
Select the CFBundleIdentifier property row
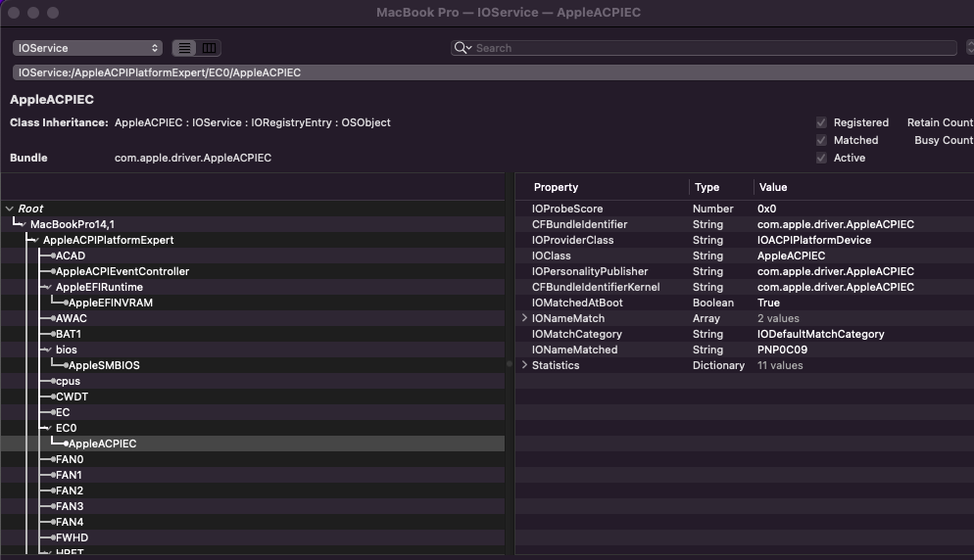pyautogui.click(x=745, y=224)
